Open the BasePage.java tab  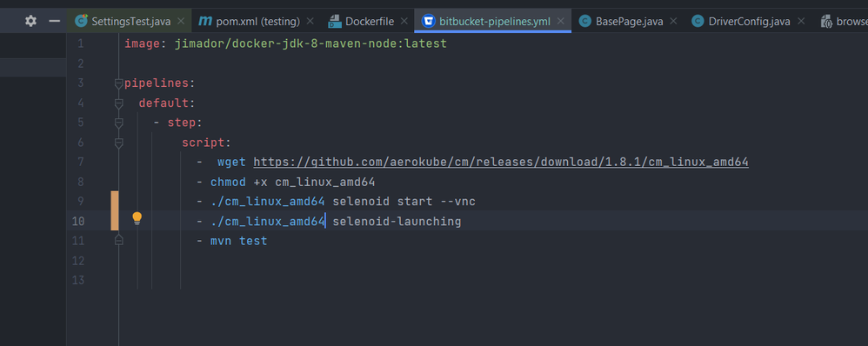tap(629, 21)
